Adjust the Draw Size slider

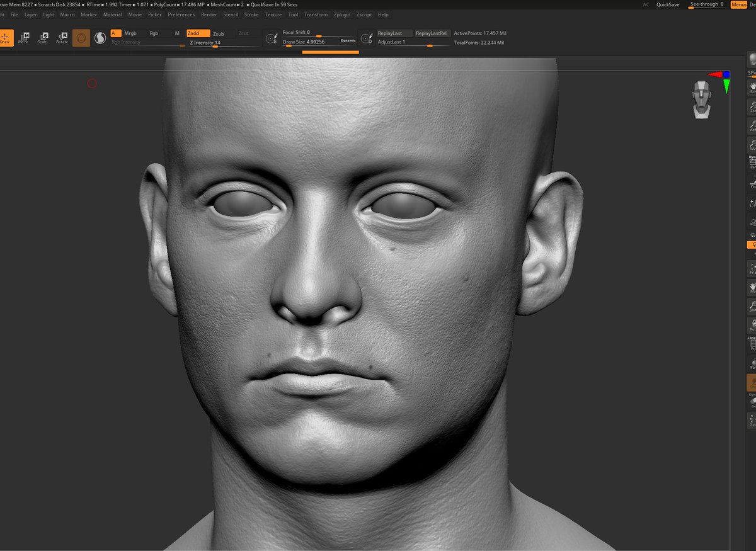click(x=318, y=42)
